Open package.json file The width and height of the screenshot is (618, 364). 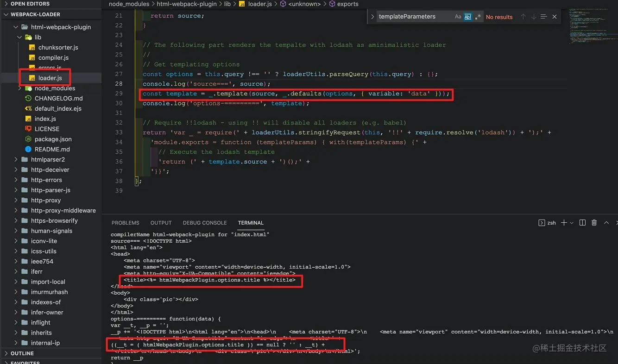(x=53, y=139)
